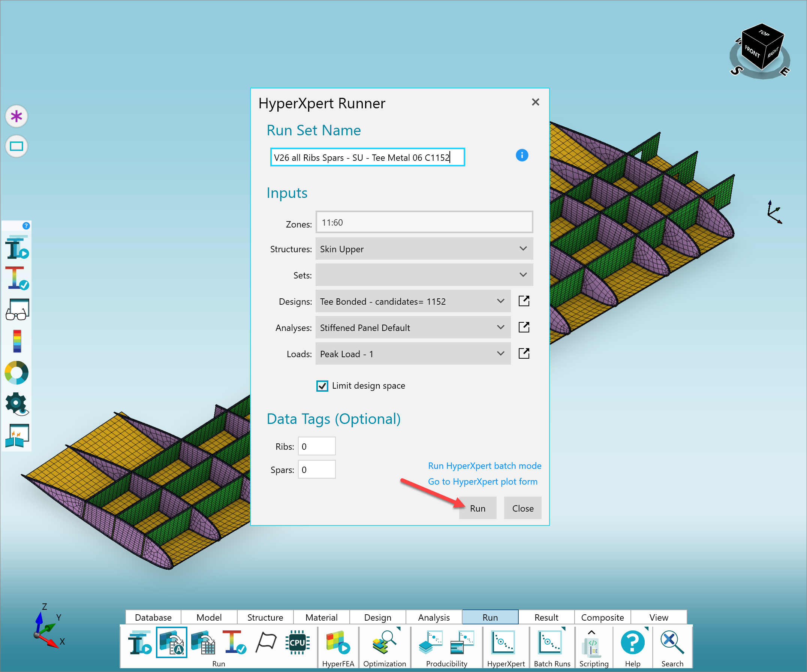
Task: Open the CPU chip icon
Action: pyautogui.click(x=298, y=642)
